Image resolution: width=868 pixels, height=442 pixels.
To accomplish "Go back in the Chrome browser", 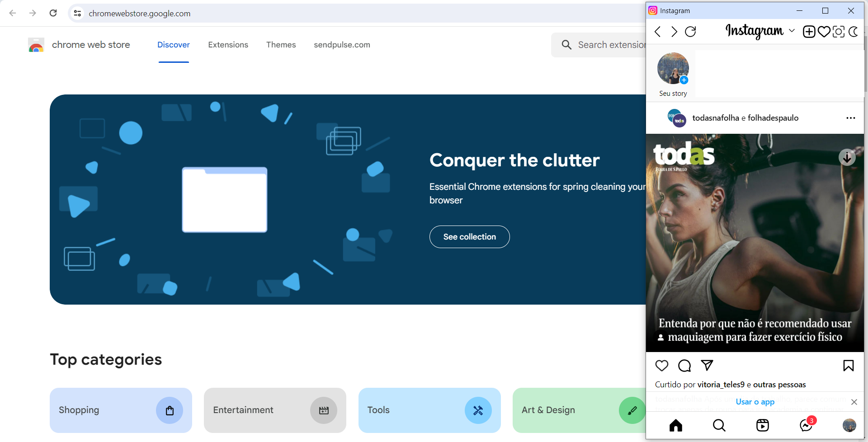I will point(13,13).
